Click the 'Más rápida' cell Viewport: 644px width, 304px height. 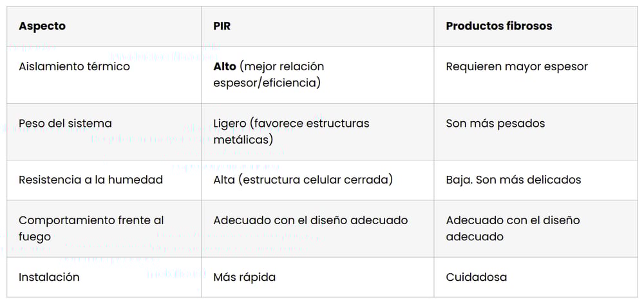pos(244,277)
